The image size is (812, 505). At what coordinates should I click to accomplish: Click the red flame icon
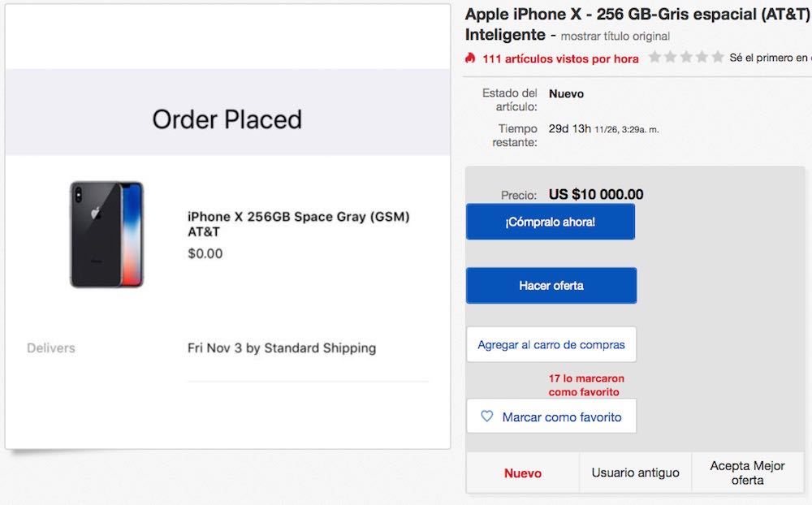(x=470, y=58)
